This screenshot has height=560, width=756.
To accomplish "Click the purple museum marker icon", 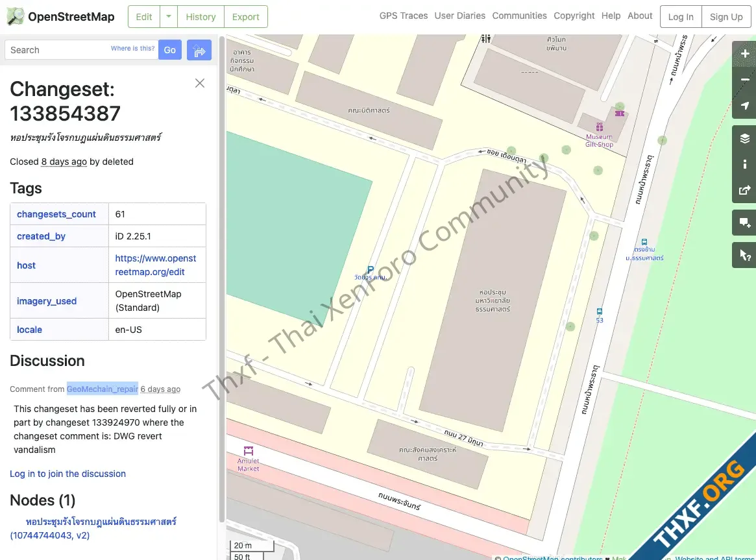I will [620, 114].
